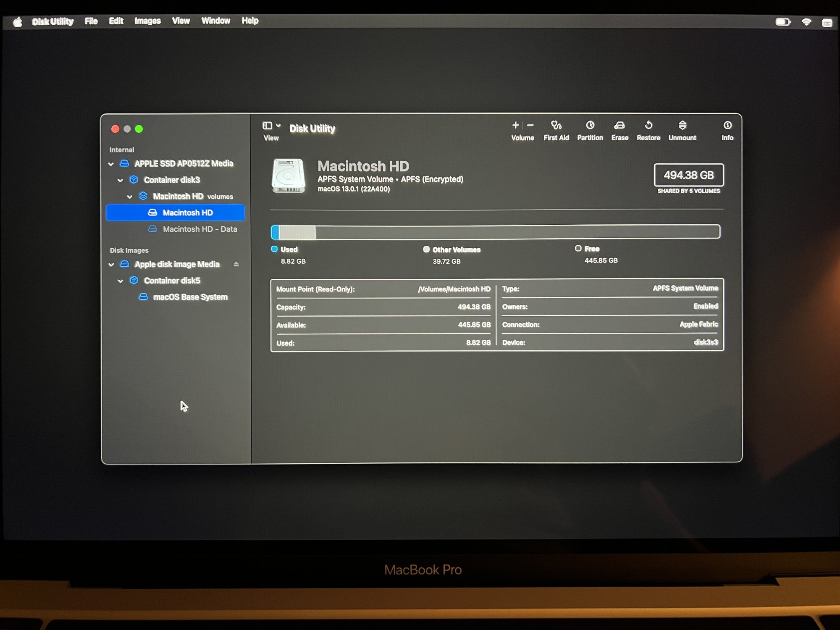
Task: Open the Info panel icon
Action: [727, 125]
